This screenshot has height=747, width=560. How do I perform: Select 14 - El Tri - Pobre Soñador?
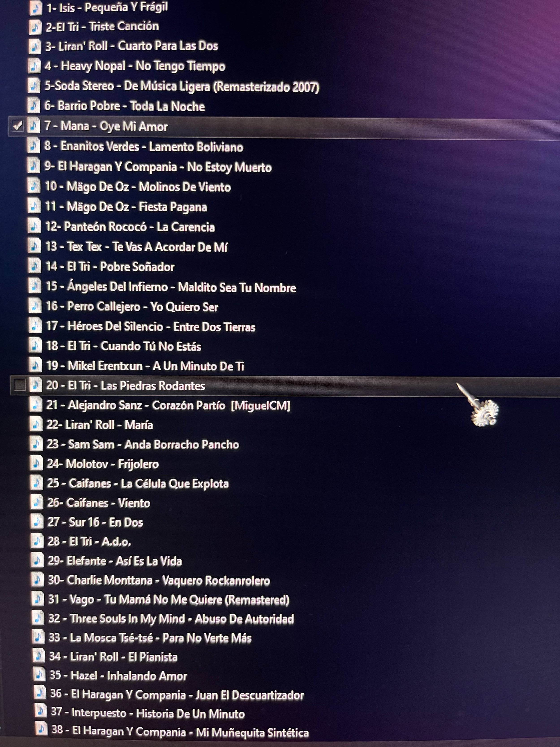(x=110, y=266)
